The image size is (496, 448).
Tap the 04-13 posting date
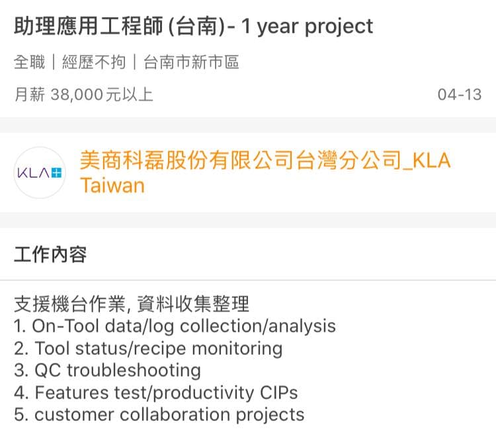pos(460,94)
